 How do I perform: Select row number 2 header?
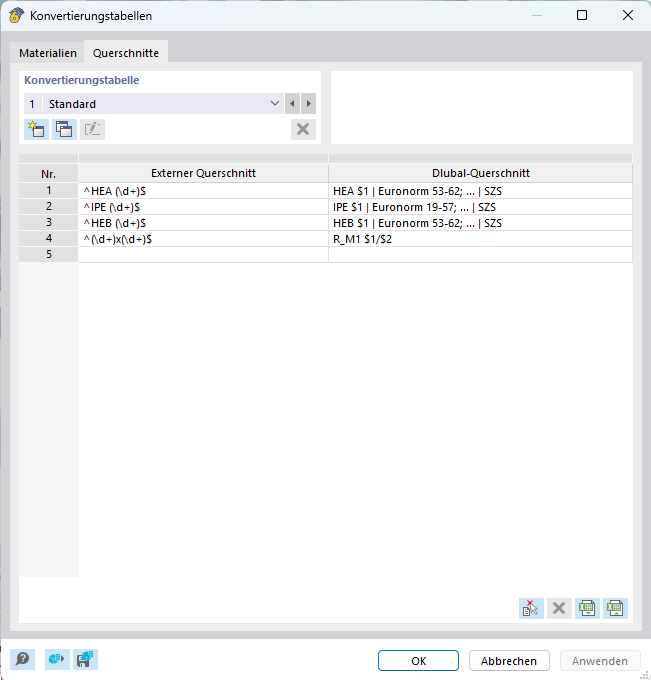click(49, 207)
